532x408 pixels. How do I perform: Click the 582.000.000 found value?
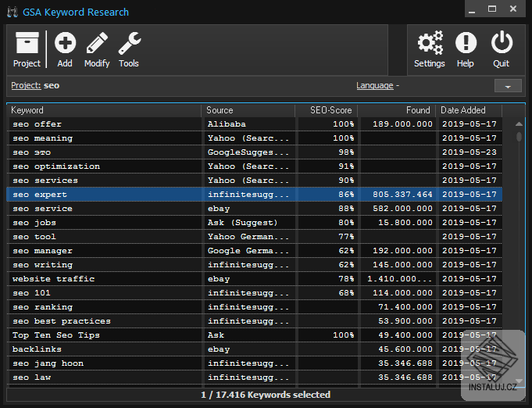coord(402,209)
